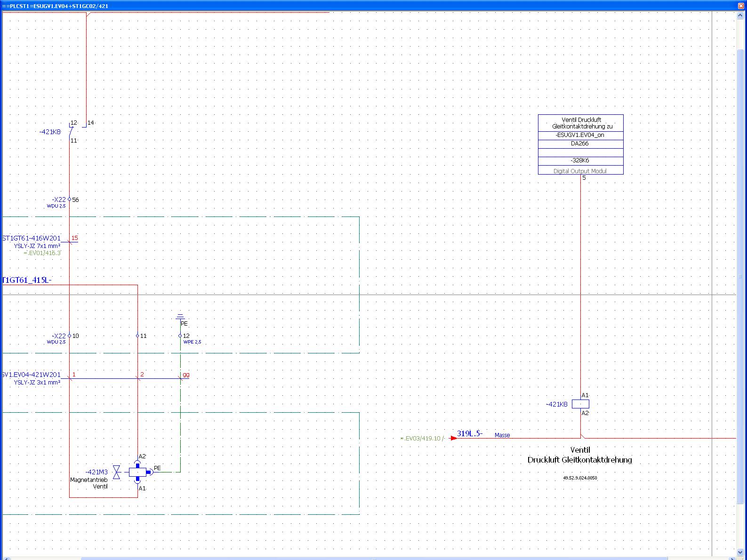Image resolution: width=747 pixels, height=560 pixels.
Task: Select 'Druckluft Gleitkontaktdrehung' path function text
Action: point(580,460)
